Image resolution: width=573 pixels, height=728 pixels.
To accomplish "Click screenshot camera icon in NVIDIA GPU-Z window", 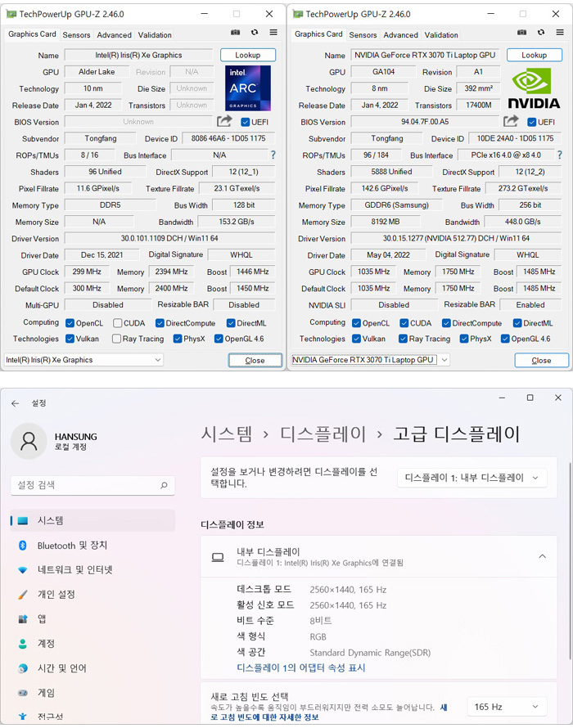I will coord(522,33).
